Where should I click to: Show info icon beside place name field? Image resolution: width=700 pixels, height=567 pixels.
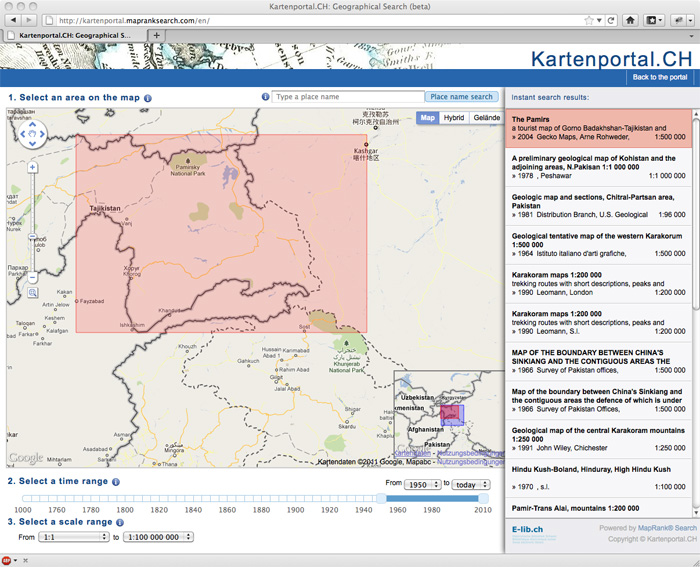[265, 97]
